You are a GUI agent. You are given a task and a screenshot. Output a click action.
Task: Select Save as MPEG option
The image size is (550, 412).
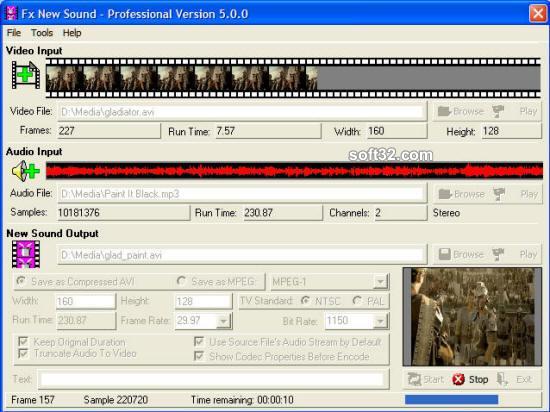pos(181,281)
